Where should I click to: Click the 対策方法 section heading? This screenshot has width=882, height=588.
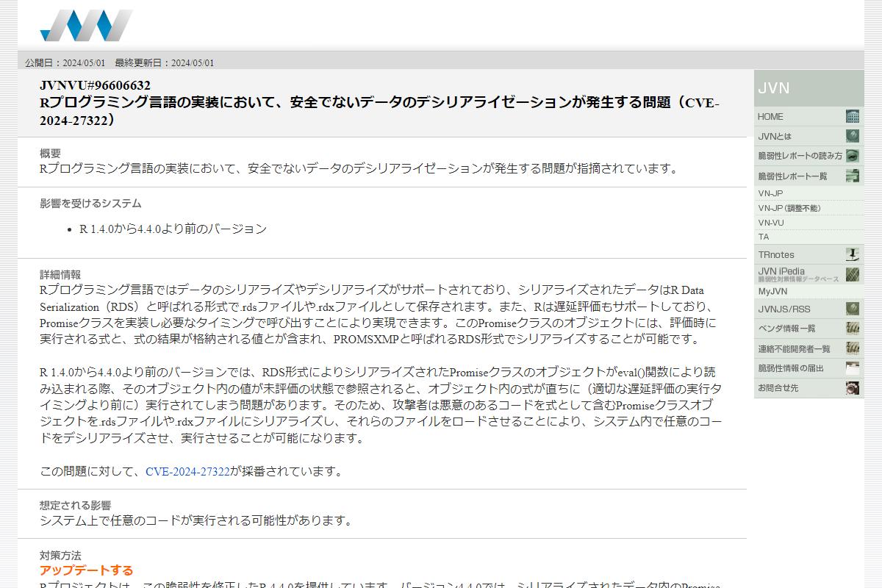[60, 555]
